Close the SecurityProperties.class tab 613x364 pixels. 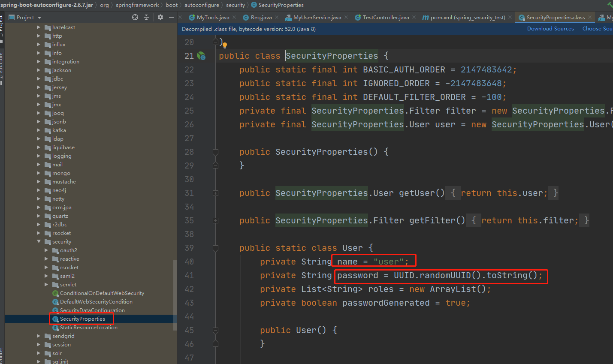click(590, 18)
